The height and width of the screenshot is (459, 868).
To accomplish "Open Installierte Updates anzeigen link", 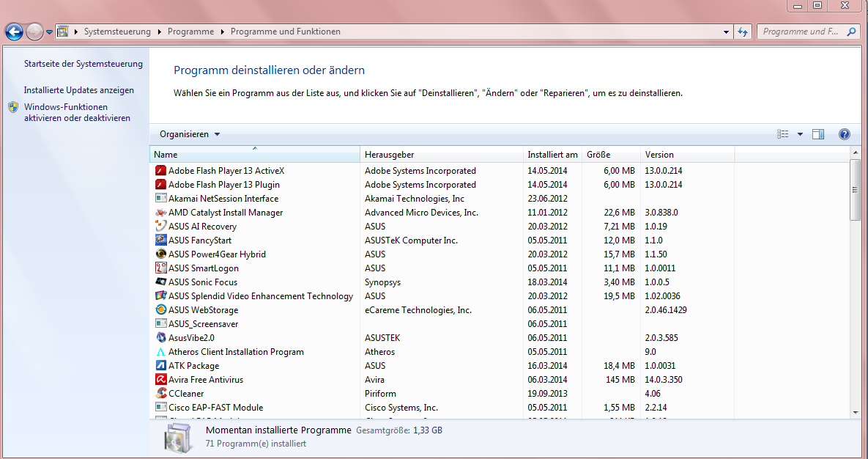I will coord(78,89).
